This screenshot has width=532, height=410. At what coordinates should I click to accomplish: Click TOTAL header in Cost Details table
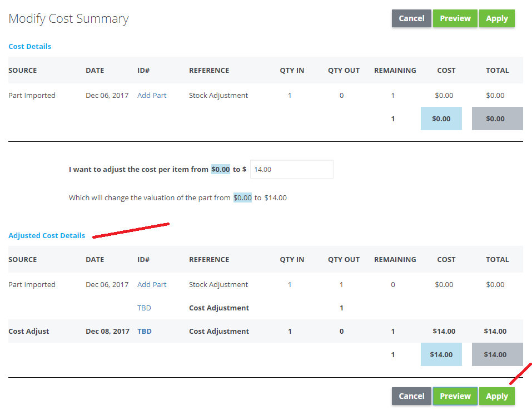click(x=498, y=70)
